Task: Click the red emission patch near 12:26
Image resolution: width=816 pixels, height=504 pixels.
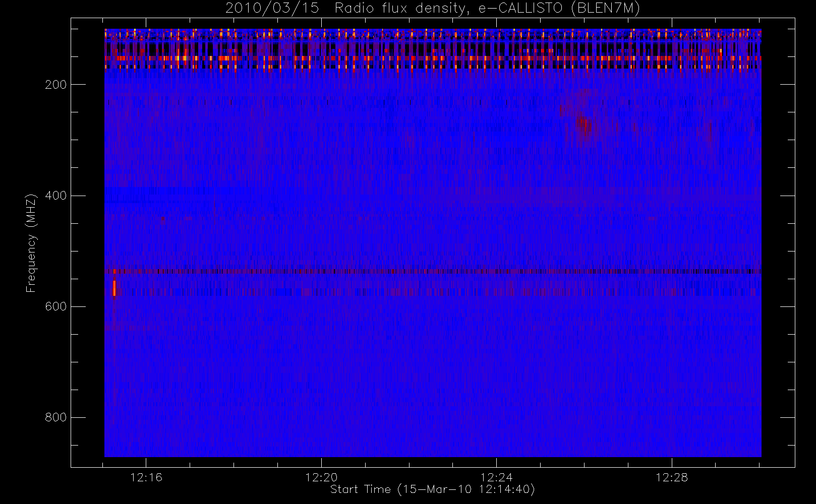Action: 584,125
